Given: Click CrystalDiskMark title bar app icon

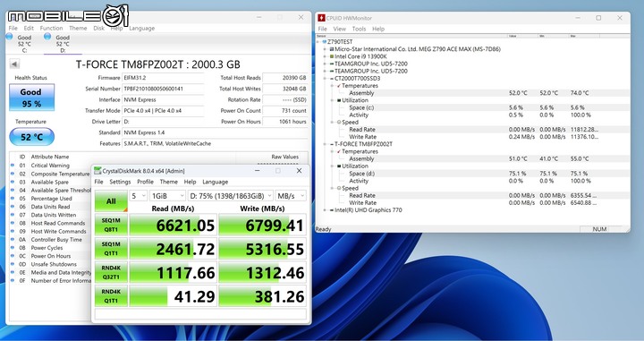Looking at the screenshot, I should coord(97,170).
